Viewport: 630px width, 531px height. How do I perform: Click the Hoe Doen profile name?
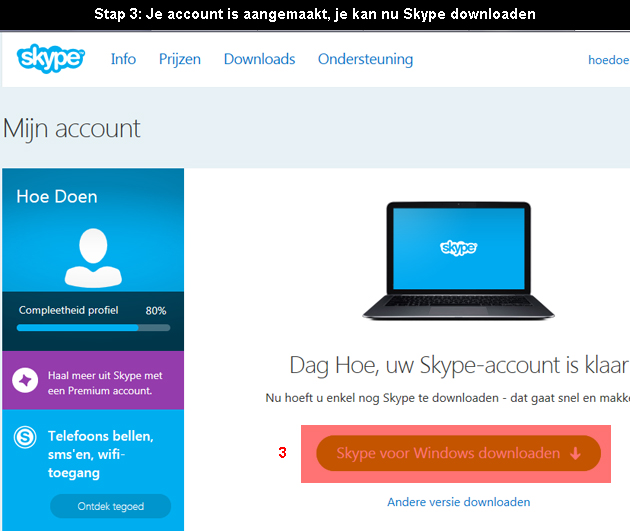click(x=57, y=197)
